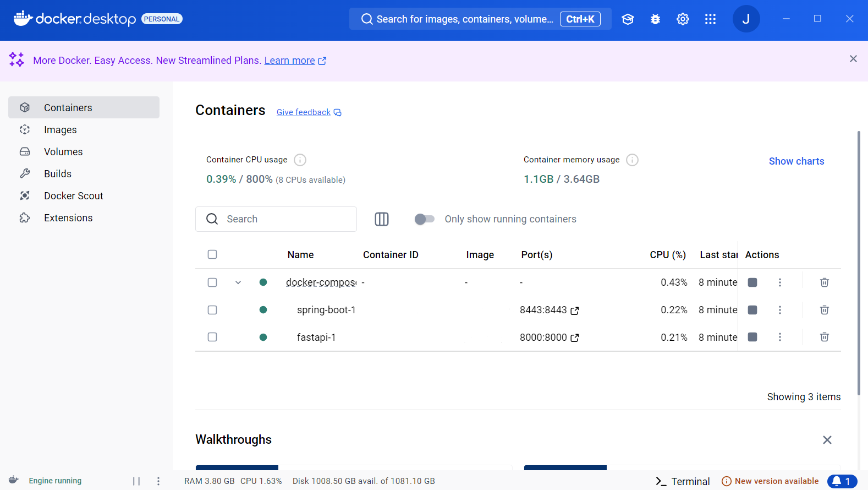Viewport: 868px width, 490px height.
Task: Delete the spring-boot-1 container
Action: pos(824,310)
